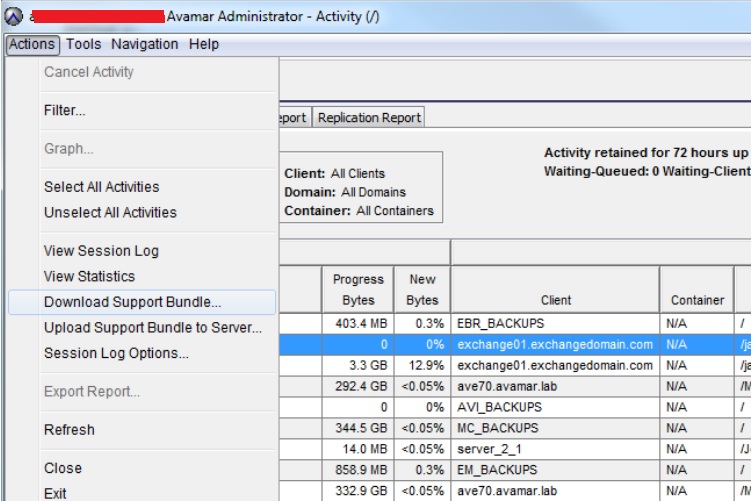This screenshot has height=501, width=755.
Task: Click the 344.5 GB progress bytes cell
Action: [x=358, y=428]
